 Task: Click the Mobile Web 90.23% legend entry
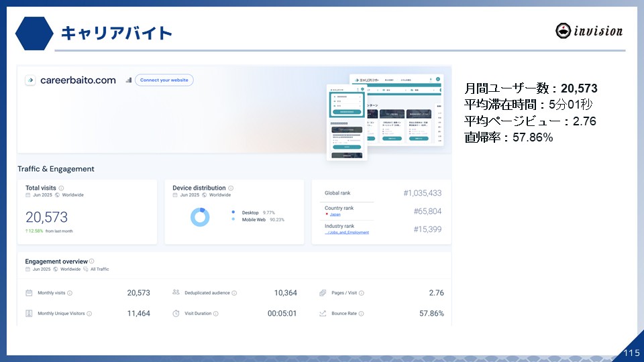coord(263,220)
